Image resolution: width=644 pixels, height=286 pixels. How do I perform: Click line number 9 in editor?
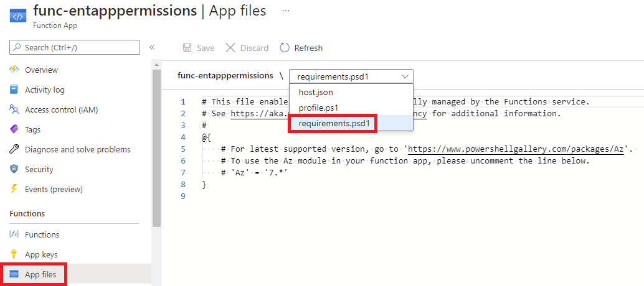tap(183, 196)
